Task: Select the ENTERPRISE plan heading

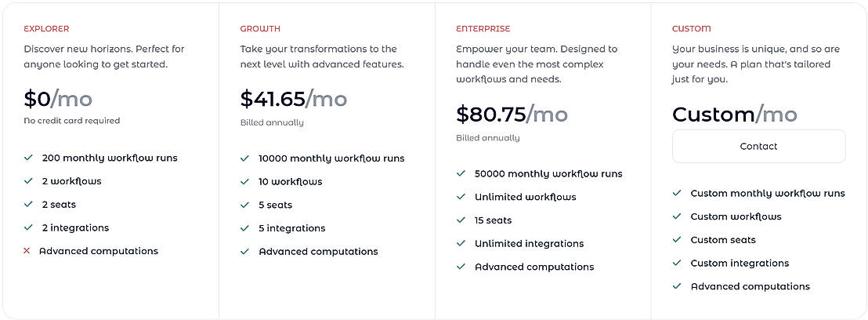Action: [483, 29]
